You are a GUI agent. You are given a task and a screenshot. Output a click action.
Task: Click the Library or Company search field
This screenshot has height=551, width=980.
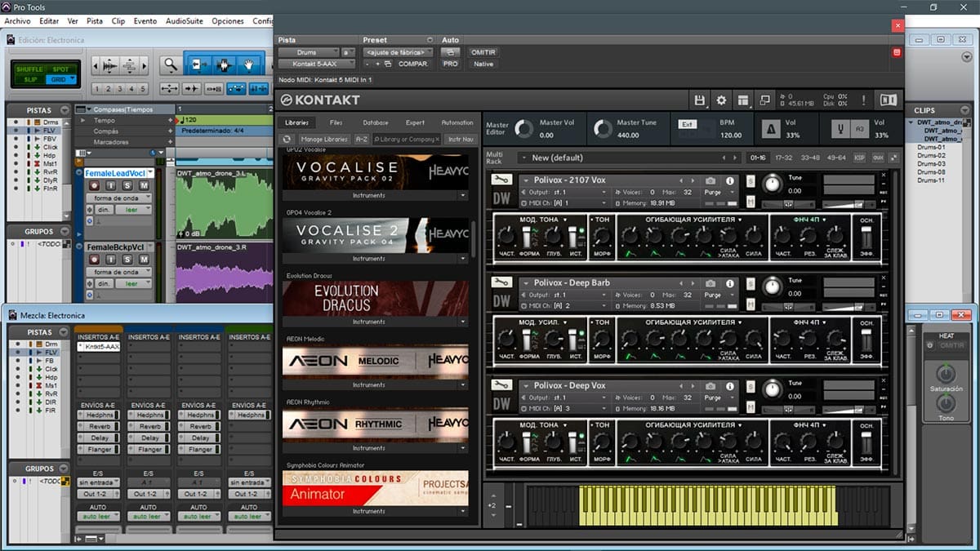click(407, 140)
